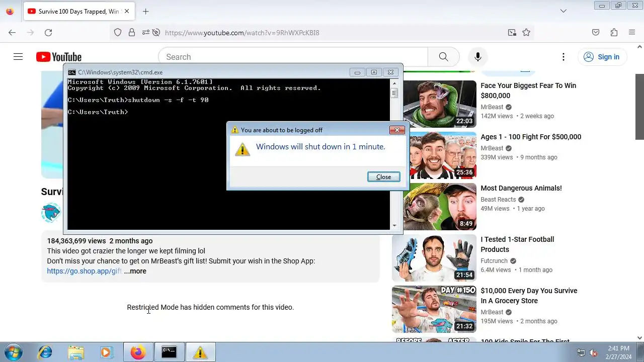The height and width of the screenshot is (362, 644).
Task: Toggle picture-in-picture icon in address bar
Action: point(512,33)
